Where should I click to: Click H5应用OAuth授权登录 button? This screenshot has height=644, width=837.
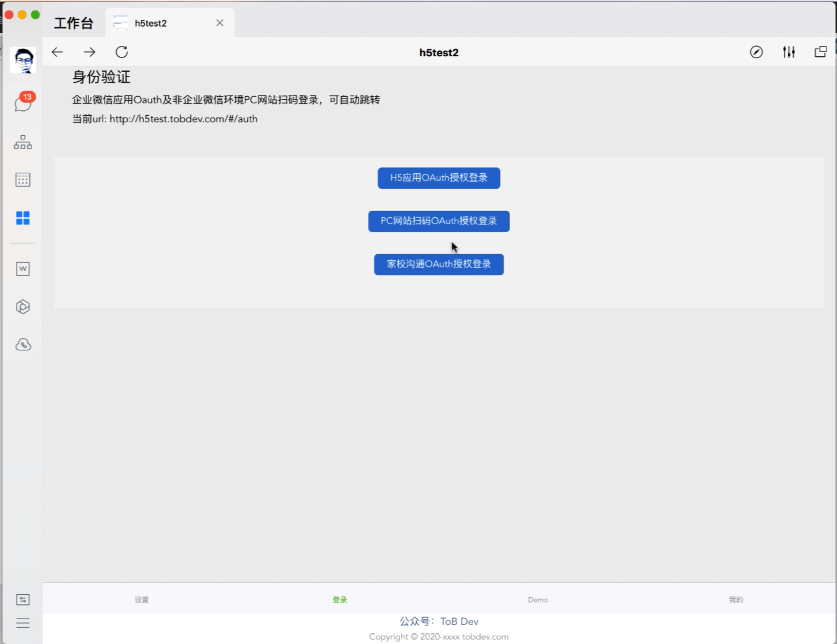(439, 178)
